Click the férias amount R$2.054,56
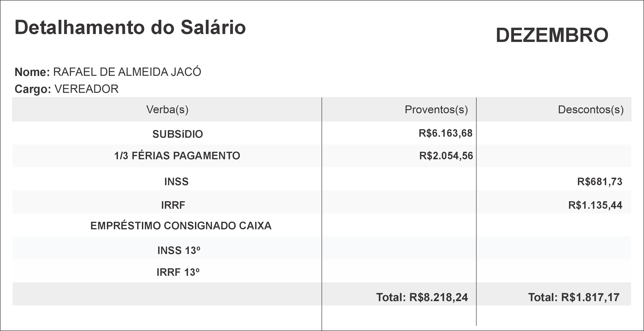Image resolution: width=644 pixels, height=331 pixels. (446, 156)
